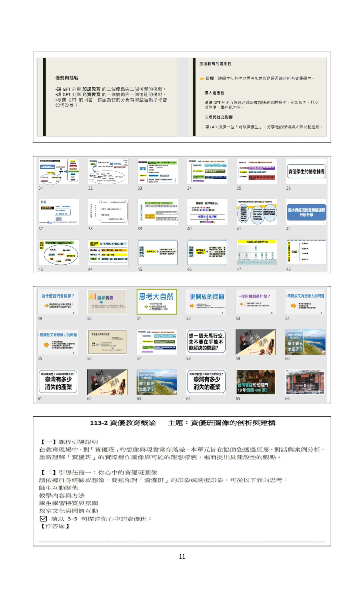Select slide 58 想一個天馬行空 thumbnail

[206, 342]
